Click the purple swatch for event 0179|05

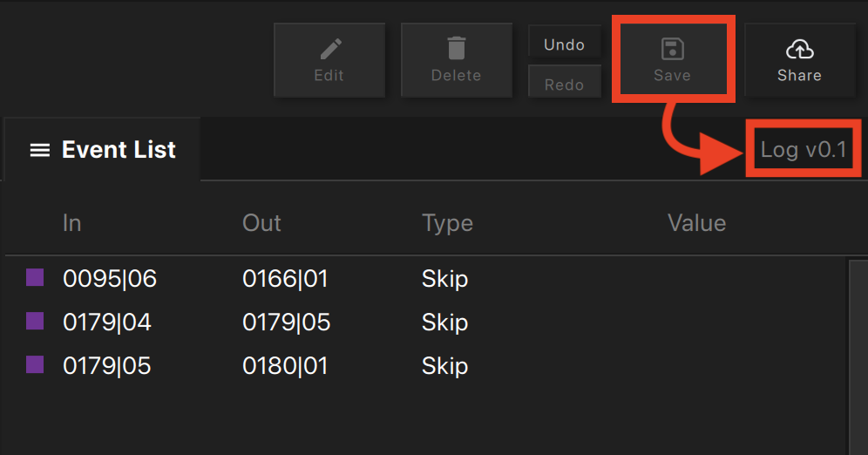[x=35, y=364]
